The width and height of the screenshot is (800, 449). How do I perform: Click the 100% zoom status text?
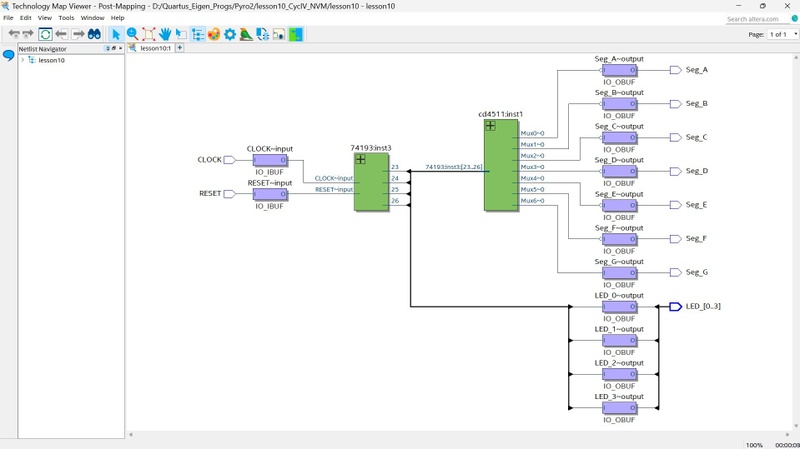coord(754,445)
